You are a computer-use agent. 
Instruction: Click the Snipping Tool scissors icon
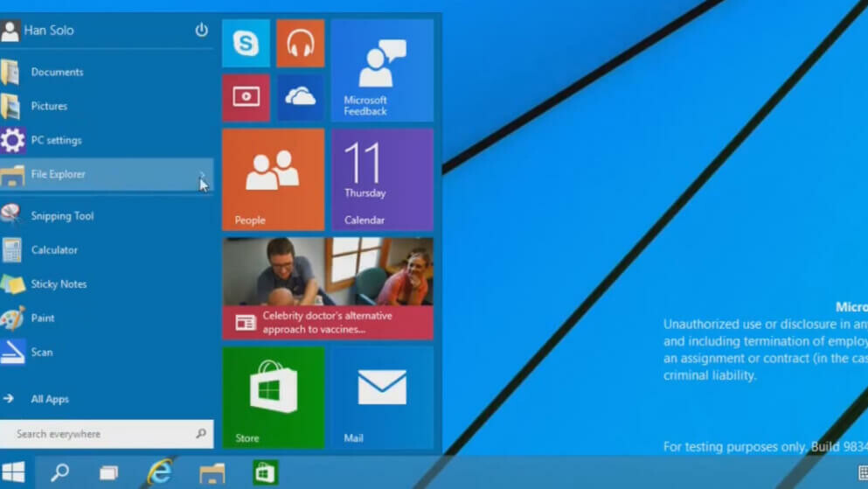(x=10, y=215)
